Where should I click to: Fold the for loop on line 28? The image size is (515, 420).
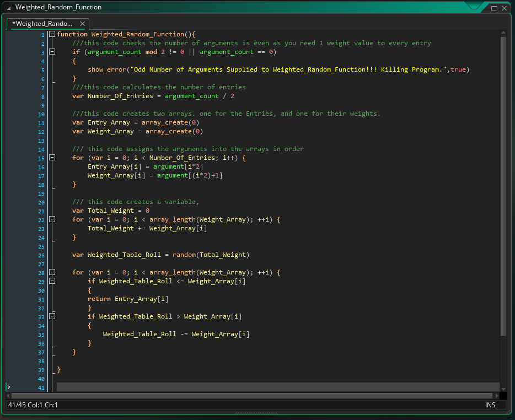click(x=52, y=272)
